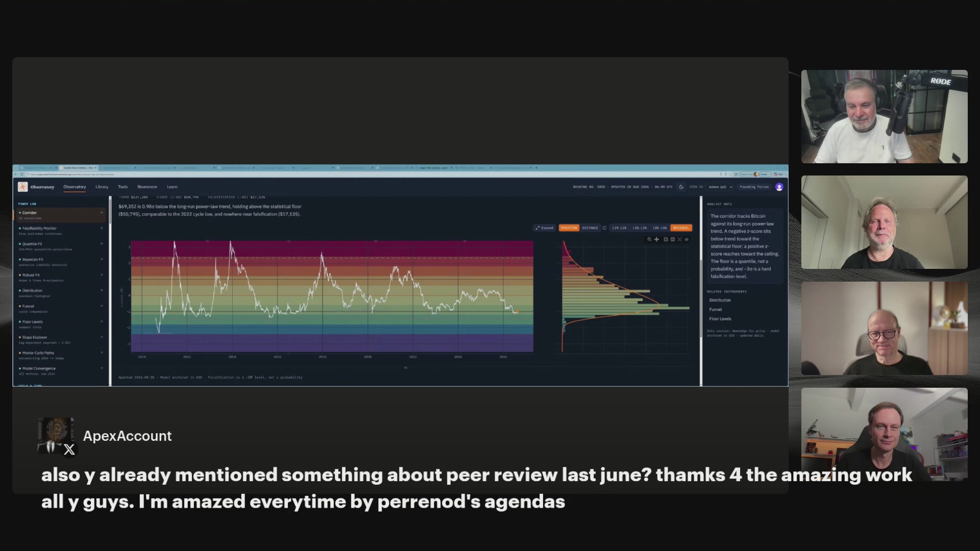Image resolution: width=980 pixels, height=551 pixels.
Task: Select the POSITION toggle
Action: coord(569,228)
